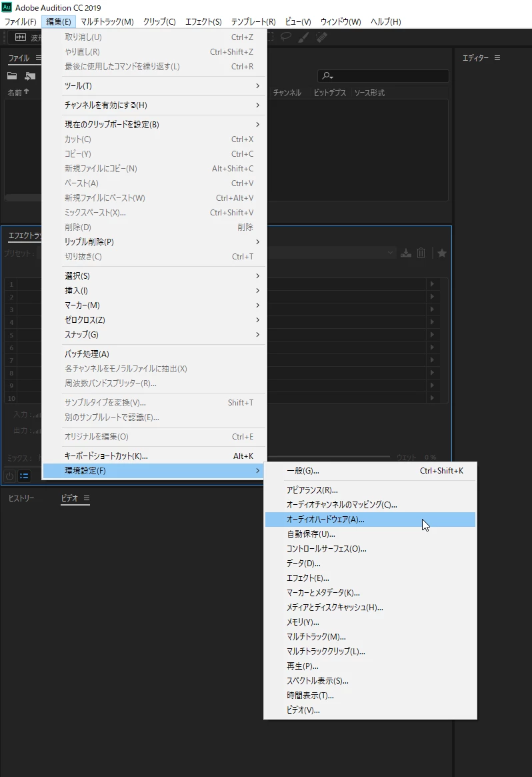Click the waveform editor view icon
The image size is (532, 777).
(x=20, y=37)
